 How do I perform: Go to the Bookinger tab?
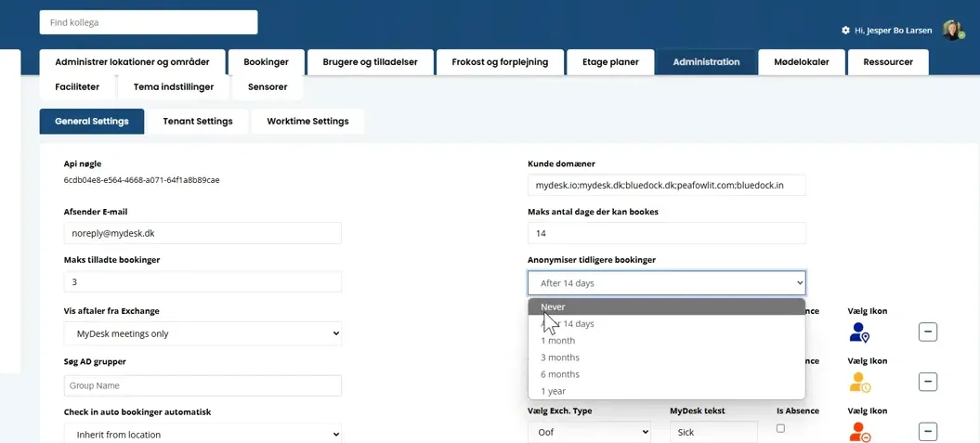pyautogui.click(x=267, y=62)
